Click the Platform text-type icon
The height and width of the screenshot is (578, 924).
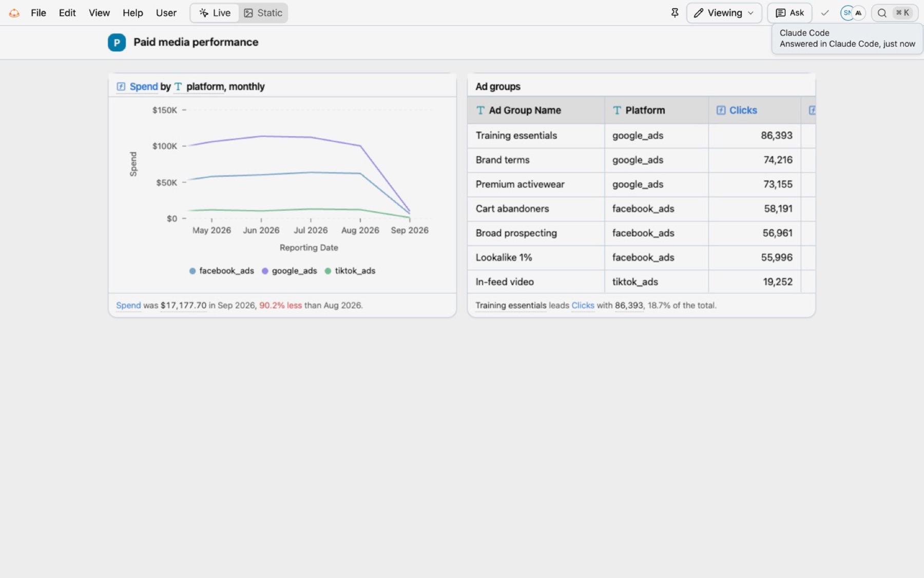[x=617, y=110]
